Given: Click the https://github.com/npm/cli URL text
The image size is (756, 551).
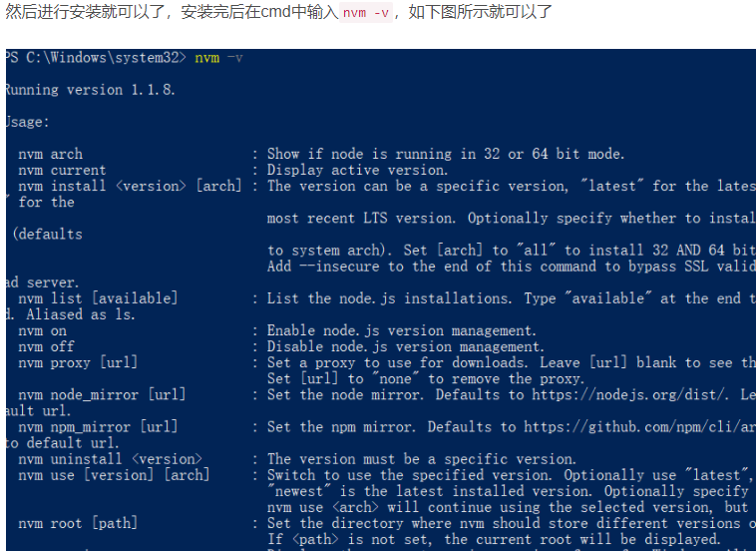Looking at the screenshot, I should coord(638,426).
